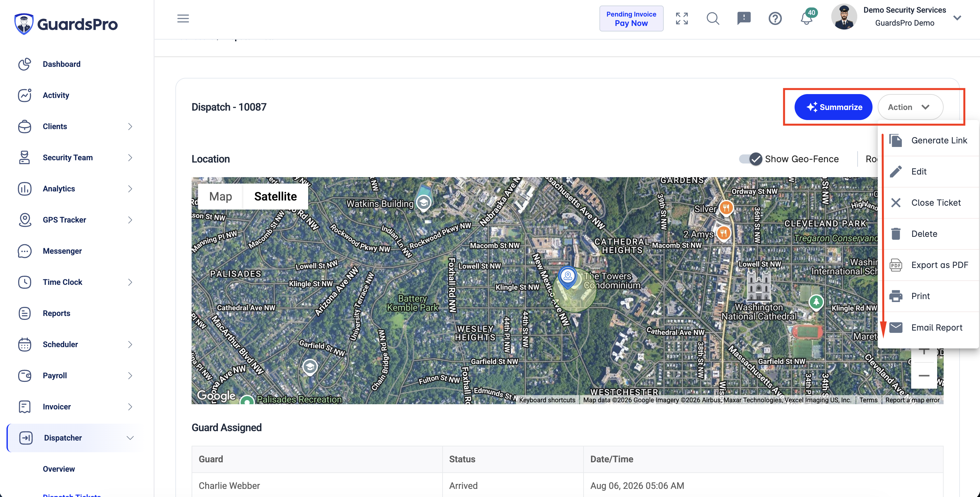Select Close Ticket menu option
Image resolution: width=980 pixels, height=497 pixels.
click(x=928, y=202)
